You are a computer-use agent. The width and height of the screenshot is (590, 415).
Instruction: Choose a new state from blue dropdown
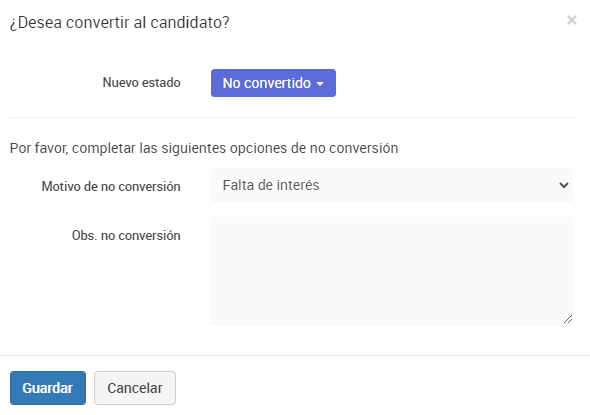(x=273, y=83)
